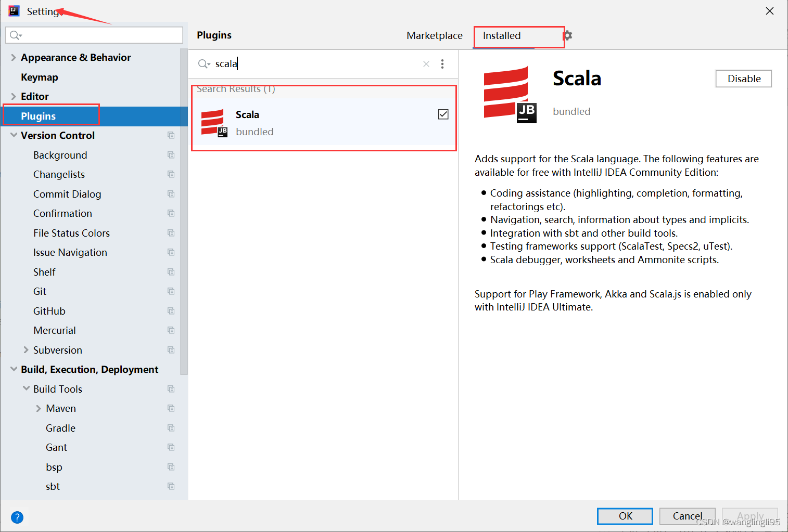Click project-level icon beside GitHub

(171, 311)
